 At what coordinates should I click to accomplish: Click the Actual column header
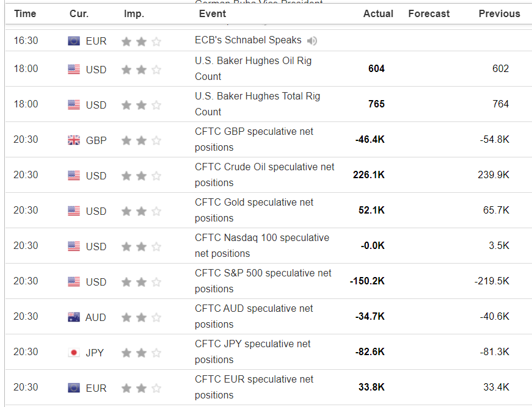click(379, 13)
